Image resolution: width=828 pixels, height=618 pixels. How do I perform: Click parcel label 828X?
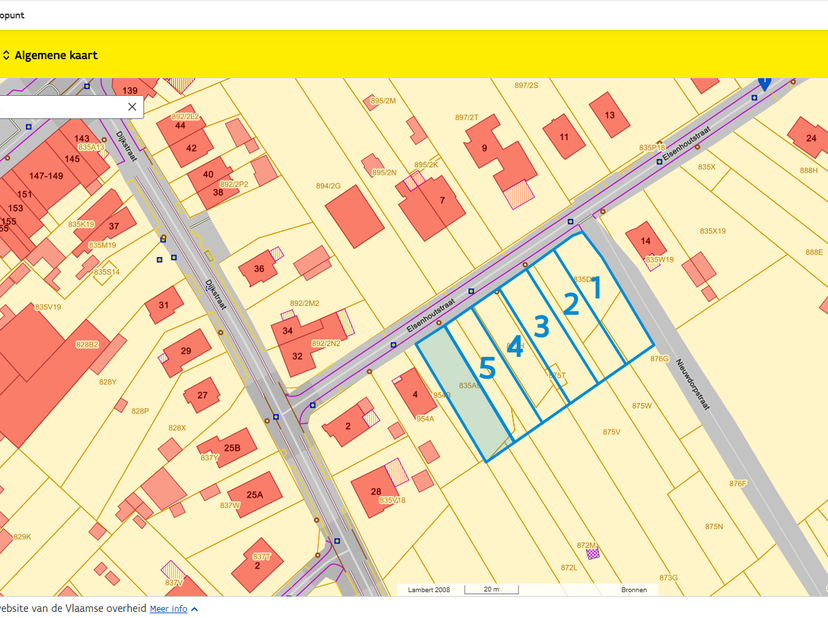(x=177, y=428)
